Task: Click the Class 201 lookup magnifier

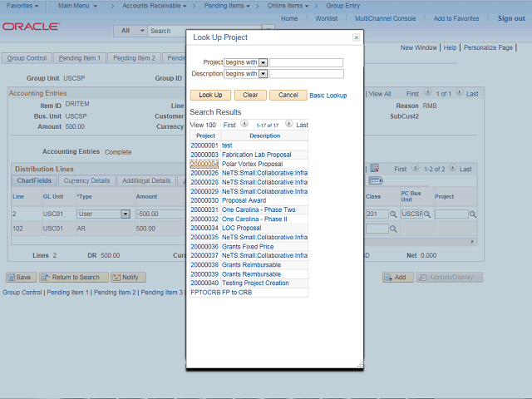Action: coord(393,214)
